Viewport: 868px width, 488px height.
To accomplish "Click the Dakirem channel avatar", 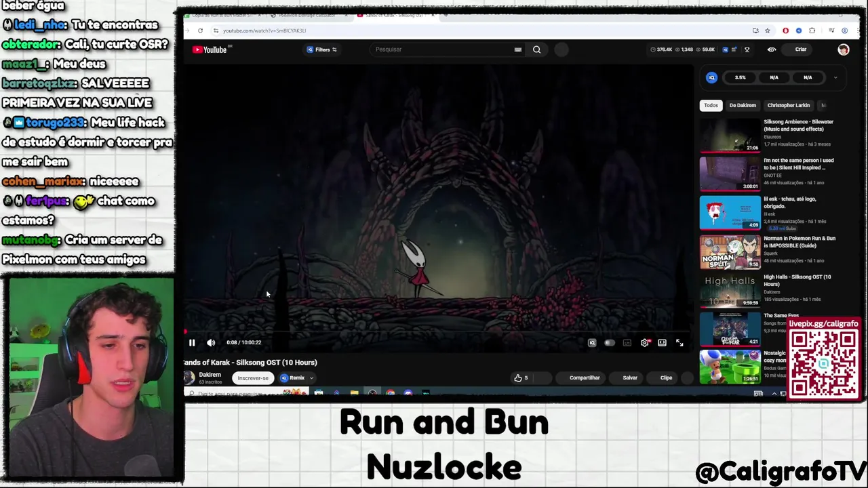I will coord(189,378).
